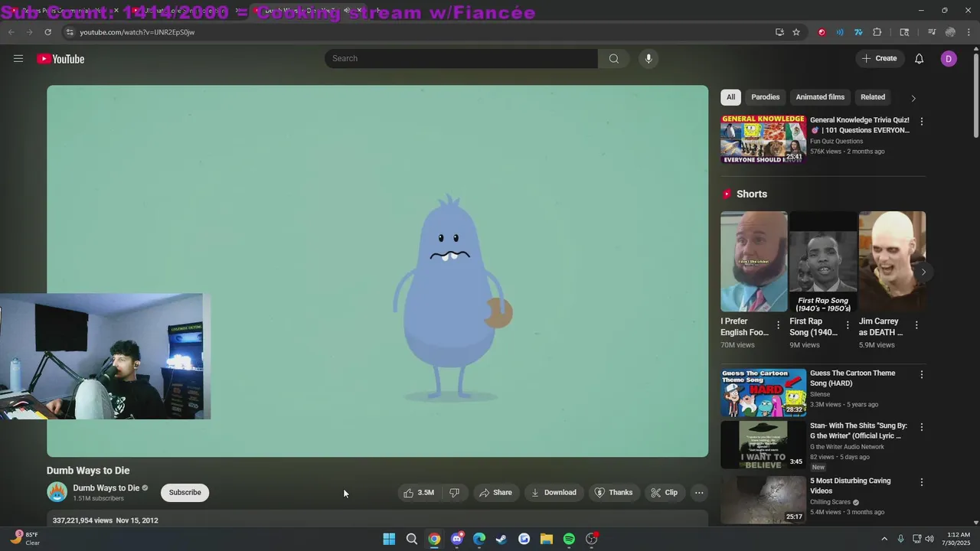
Task: Open Steam from the taskbar
Action: click(x=501, y=540)
